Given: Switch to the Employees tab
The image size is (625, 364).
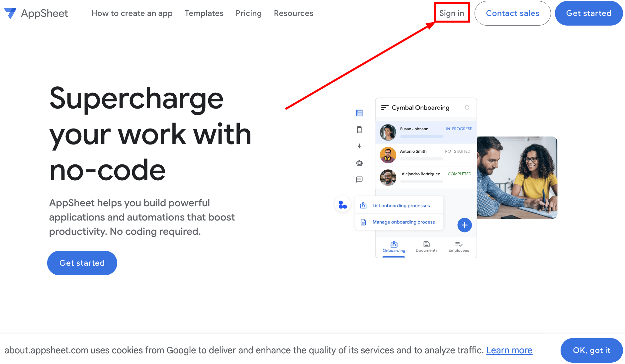Looking at the screenshot, I should pyautogui.click(x=459, y=247).
